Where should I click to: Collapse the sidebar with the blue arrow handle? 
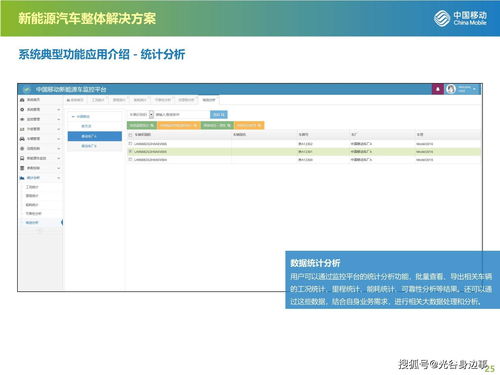pyautogui.click(x=62, y=222)
